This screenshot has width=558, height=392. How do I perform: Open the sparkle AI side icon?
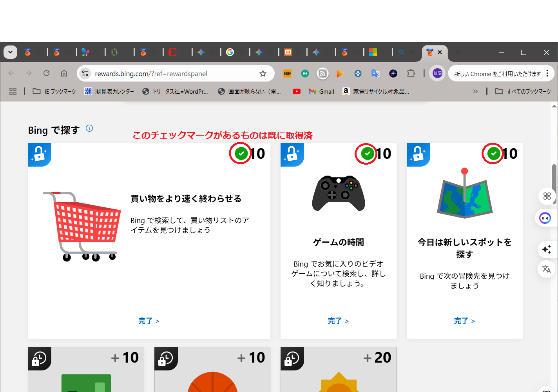[x=547, y=249]
